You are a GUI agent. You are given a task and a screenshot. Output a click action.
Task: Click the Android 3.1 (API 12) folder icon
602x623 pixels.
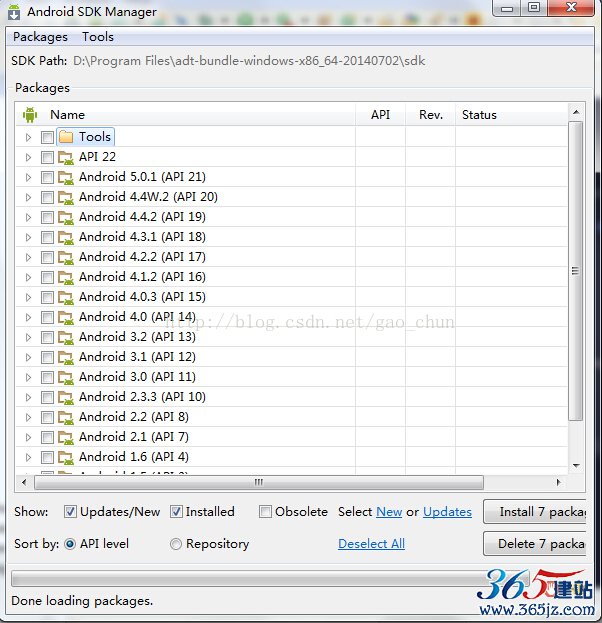[x=66, y=357]
